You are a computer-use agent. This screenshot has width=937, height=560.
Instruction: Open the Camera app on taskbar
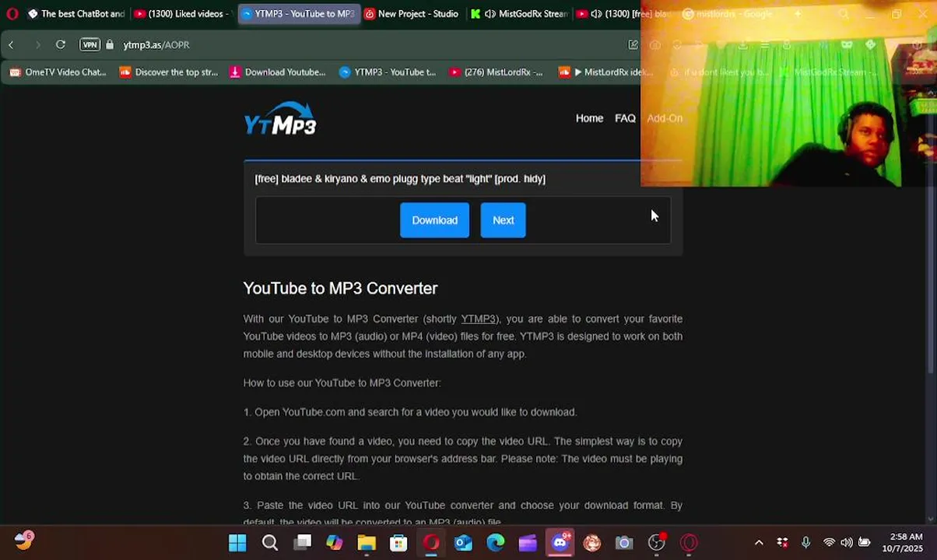(x=624, y=543)
